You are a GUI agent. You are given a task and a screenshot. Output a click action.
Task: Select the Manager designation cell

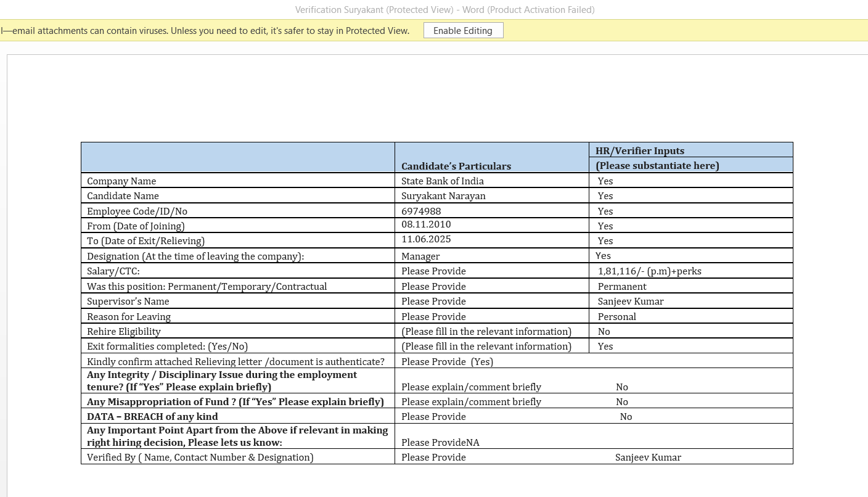420,257
